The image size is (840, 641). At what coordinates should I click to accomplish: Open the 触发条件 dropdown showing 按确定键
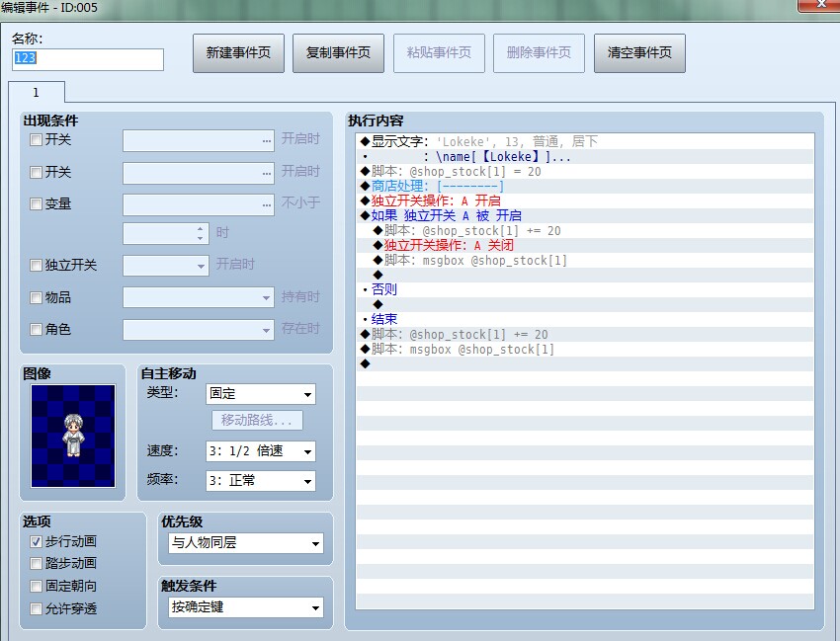pos(246,607)
